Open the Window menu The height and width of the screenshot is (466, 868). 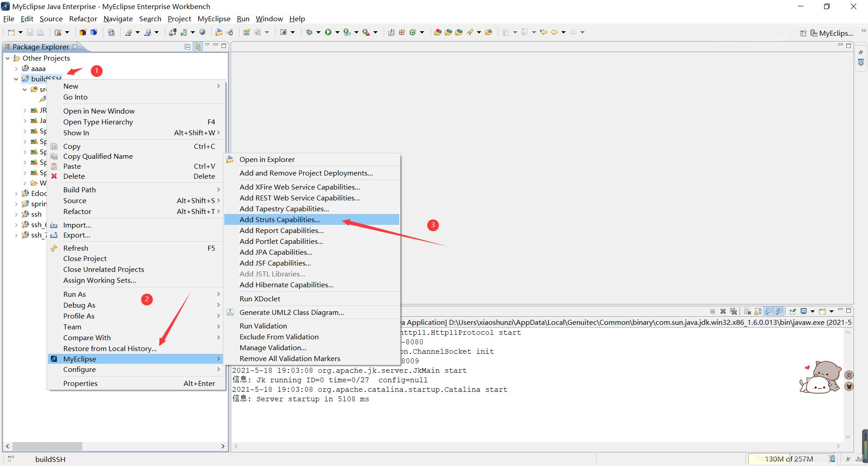click(x=269, y=19)
